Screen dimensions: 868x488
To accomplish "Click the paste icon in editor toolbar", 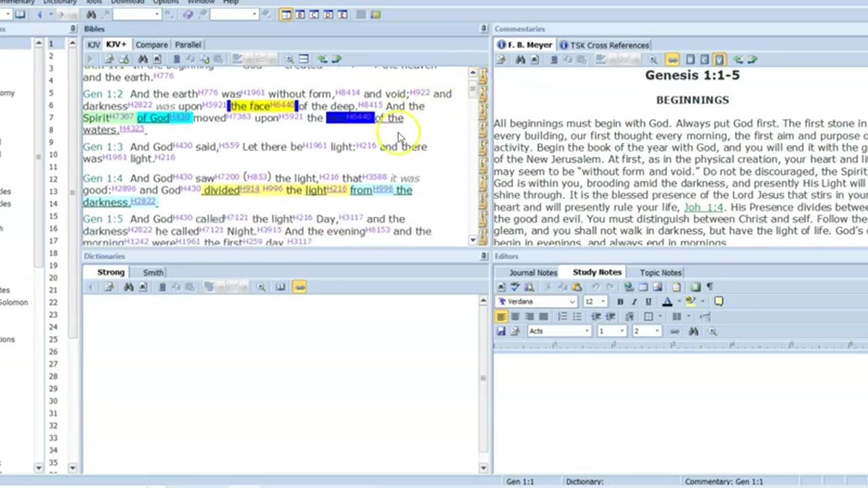I will 576,287.
